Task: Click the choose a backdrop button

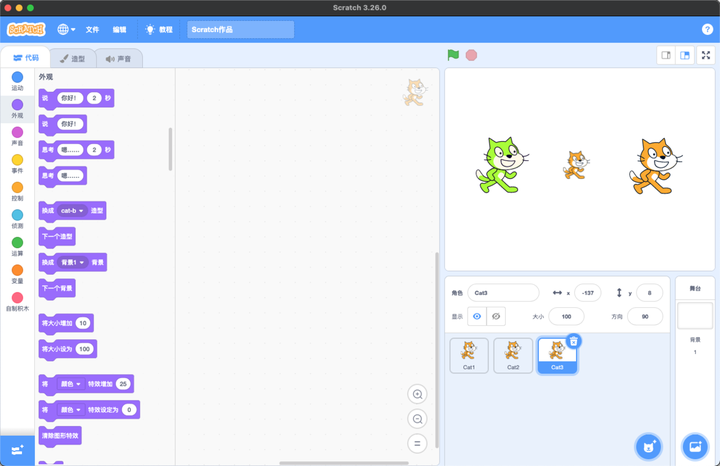Action: pyautogui.click(x=695, y=446)
